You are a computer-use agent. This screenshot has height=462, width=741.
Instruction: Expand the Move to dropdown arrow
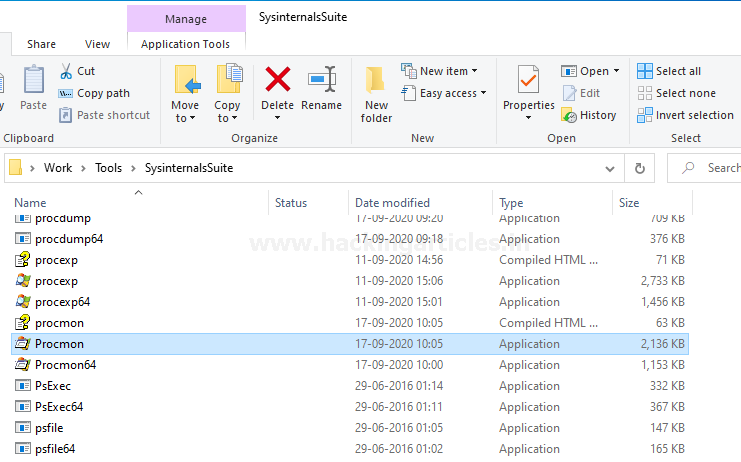(192, 118)
